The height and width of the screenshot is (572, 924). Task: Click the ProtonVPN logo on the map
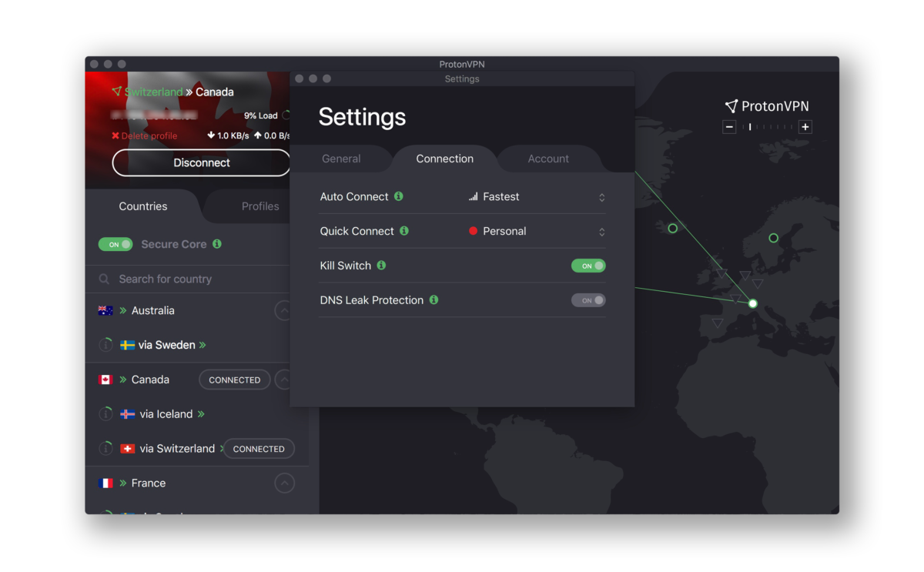click(x=767, y=106)
